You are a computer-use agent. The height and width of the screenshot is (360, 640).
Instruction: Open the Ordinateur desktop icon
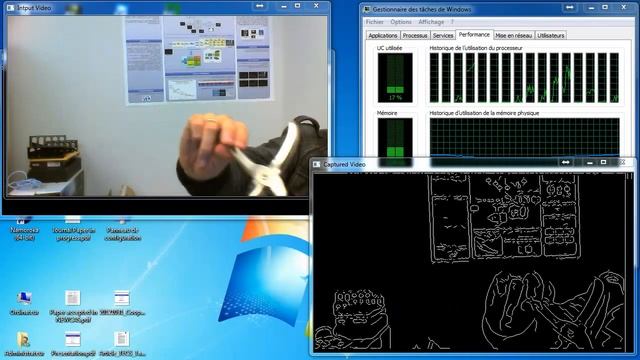pyautogui.click(x=24, y=303)
